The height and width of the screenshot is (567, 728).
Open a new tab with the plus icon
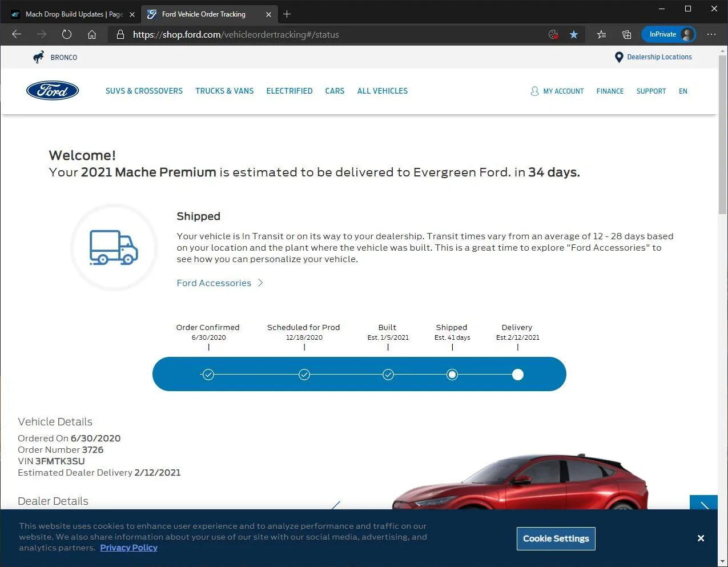pyautogui.click(x=287, y=14)
